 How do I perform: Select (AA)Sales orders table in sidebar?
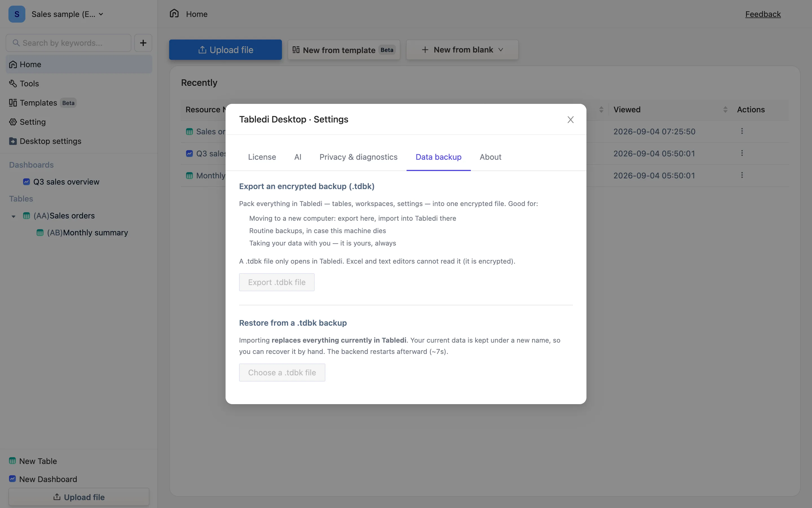pos(64,216)
